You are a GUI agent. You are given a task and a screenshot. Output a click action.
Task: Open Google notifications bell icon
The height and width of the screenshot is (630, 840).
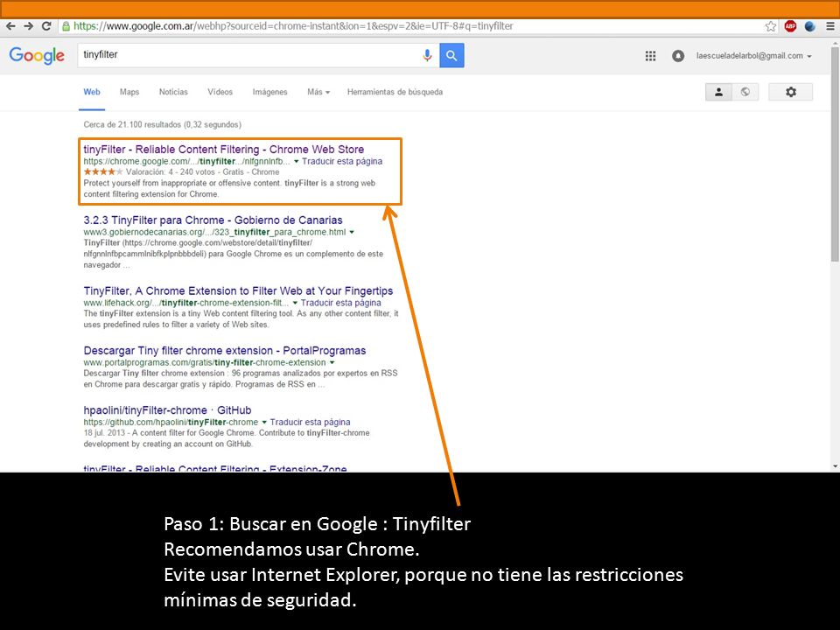[677, 56]
